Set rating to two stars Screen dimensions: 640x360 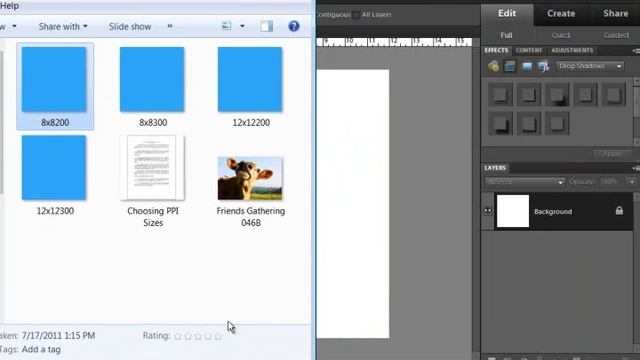pos(188,336)
